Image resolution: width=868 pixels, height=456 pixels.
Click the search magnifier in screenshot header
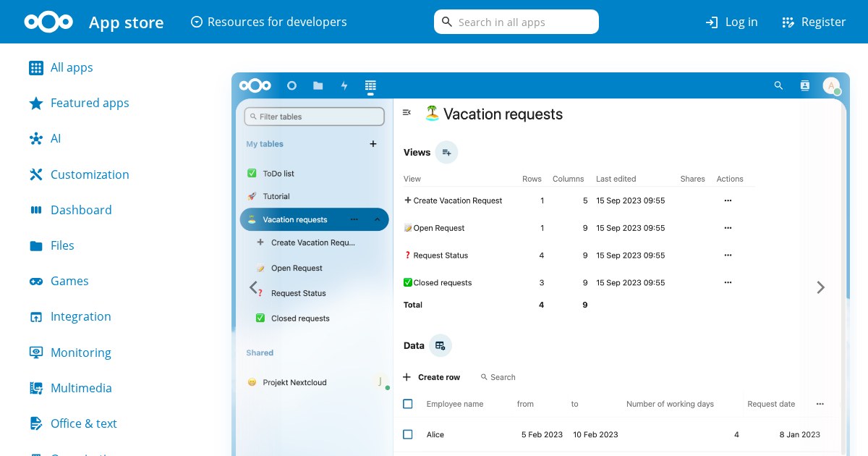[x=778, y=85]
